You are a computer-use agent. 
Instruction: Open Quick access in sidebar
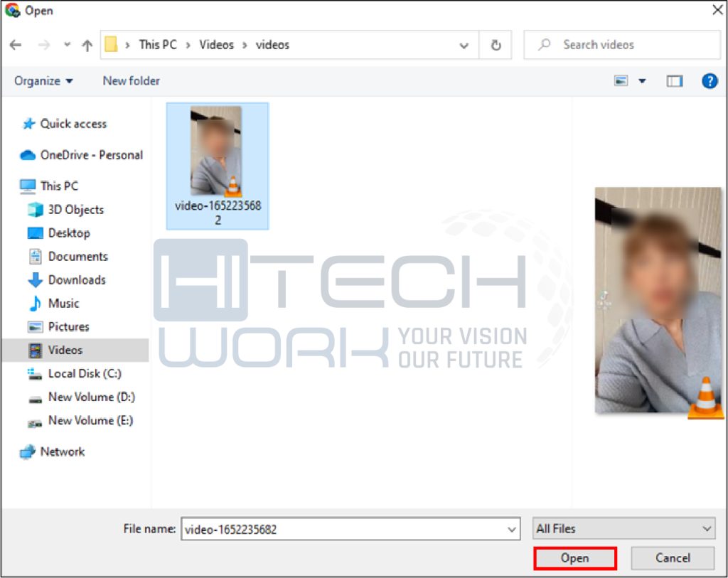65,124
